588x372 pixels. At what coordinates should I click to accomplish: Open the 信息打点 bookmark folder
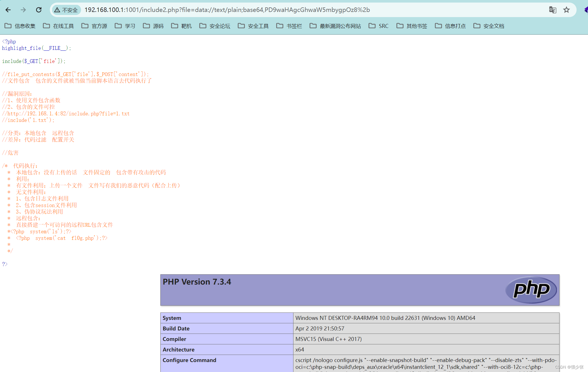point(450,26)
